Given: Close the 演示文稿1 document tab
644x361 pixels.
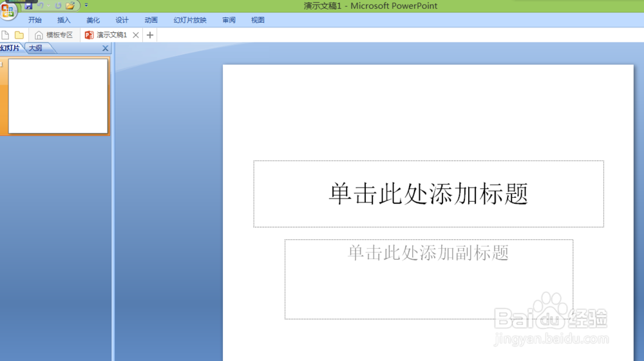Looking at the screenshot, I should click(x=135, y=35).
